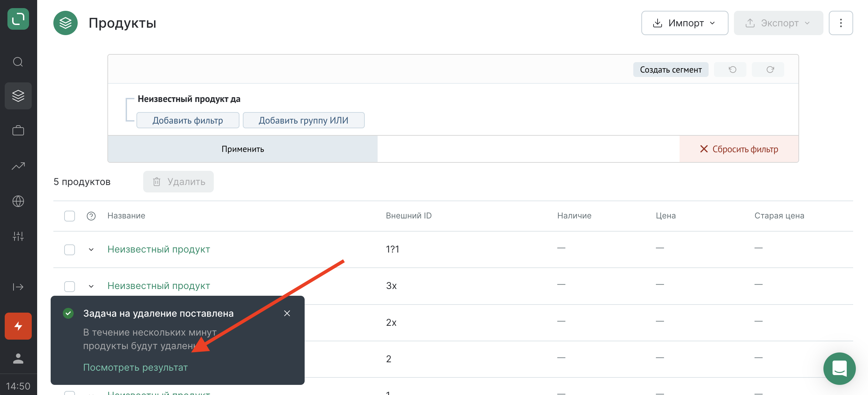Close the deletion task notification
The width and height of the screenshot is (868, 395).
click(287, 313)
